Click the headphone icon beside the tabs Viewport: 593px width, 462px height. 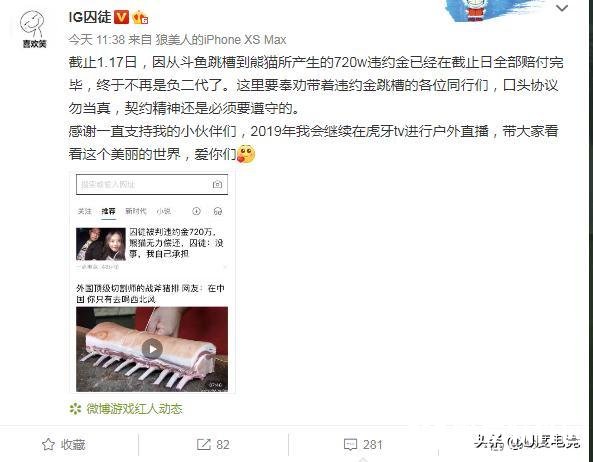pos(218,211)
